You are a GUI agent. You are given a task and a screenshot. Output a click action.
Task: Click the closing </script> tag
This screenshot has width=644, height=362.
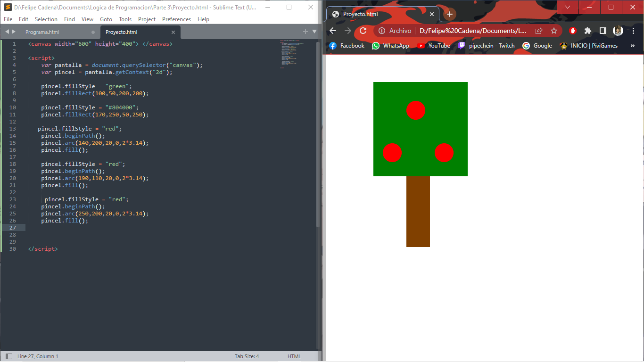[x=43, y=249]
